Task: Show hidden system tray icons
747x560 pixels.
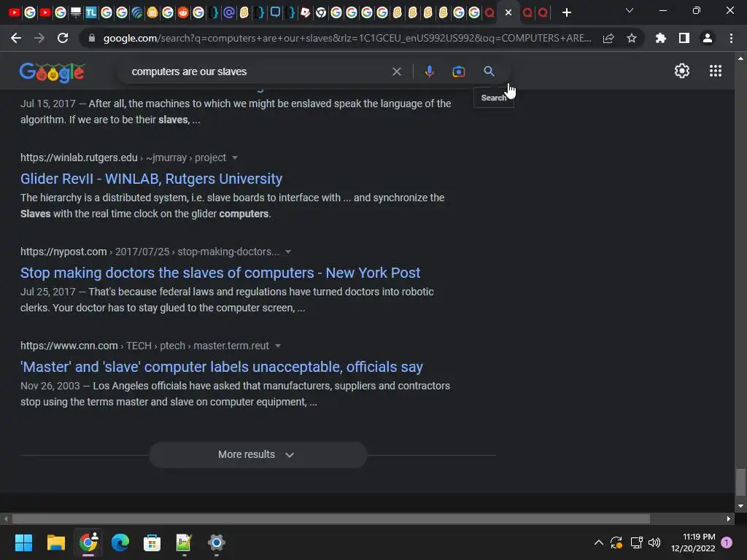Action: 599,542
